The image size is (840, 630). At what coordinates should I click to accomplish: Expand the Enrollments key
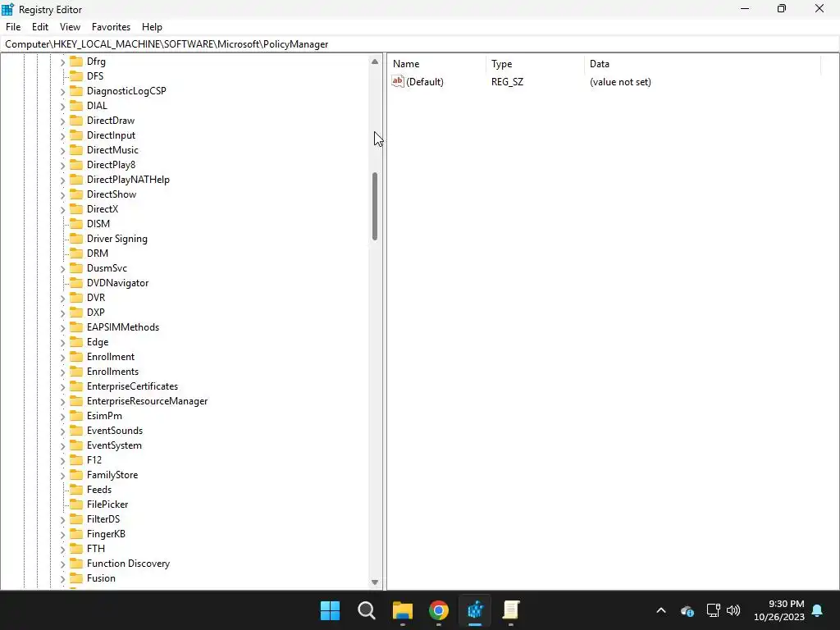[x=62, y=372]
